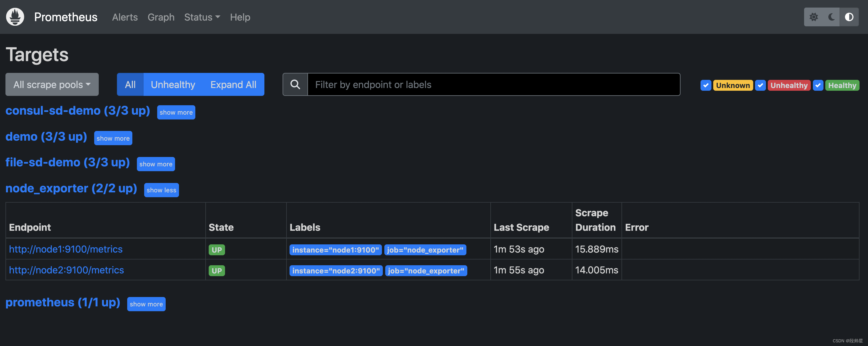
Task: Expand consul-sd-demo with show more
Action: pos(176,113)
